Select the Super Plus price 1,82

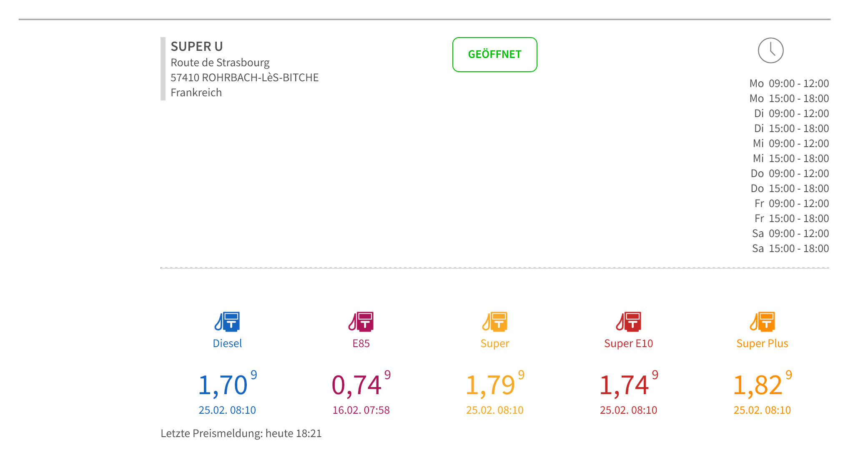click(x=758, y=385)
